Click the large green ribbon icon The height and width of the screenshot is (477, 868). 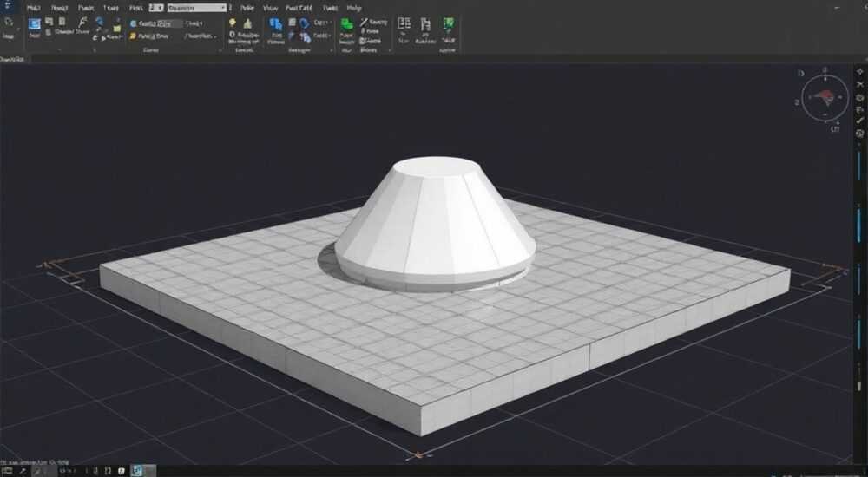(347, 23)
